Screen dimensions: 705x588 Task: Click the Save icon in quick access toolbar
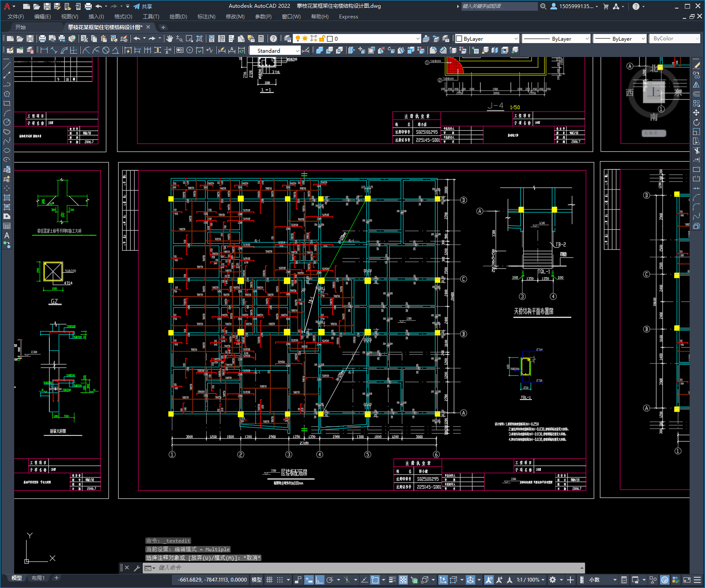(x=47, y=6)
